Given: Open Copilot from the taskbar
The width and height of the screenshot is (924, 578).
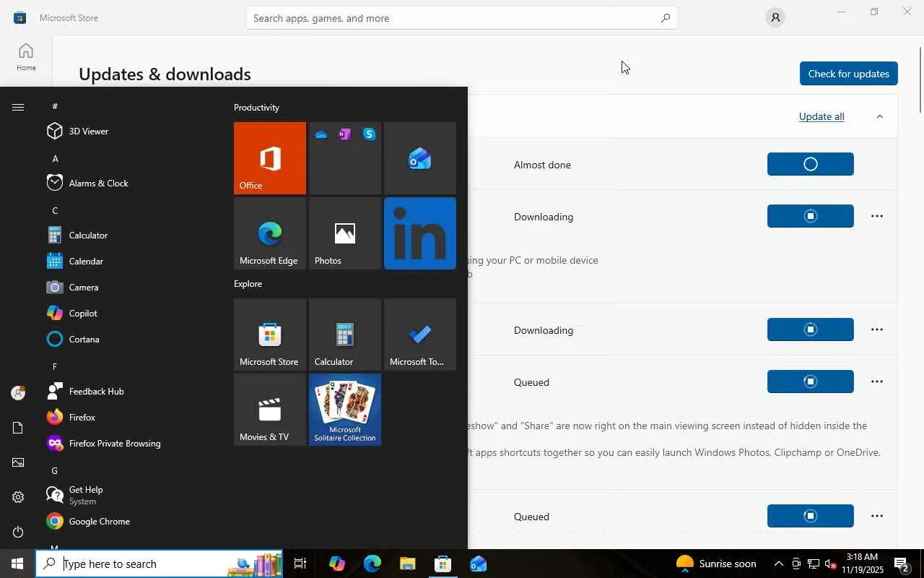Looking at the screenshot, I should click(336, 564).
